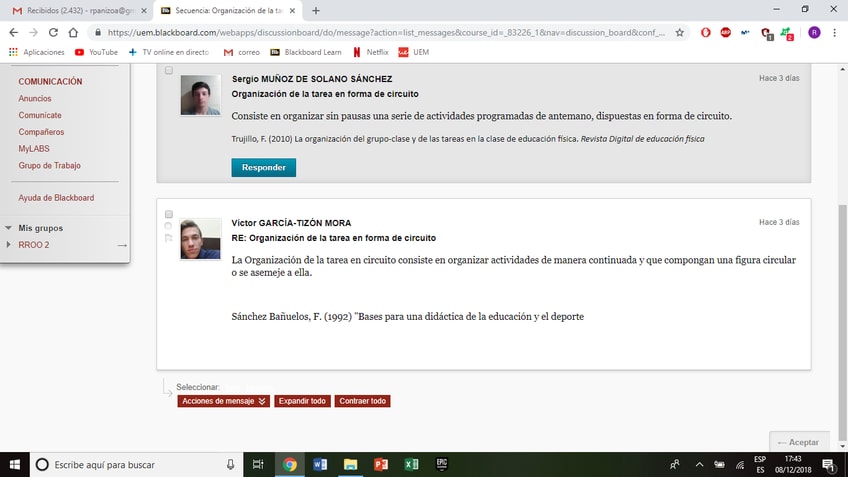Open the YouTube bookmark

[96, 52]
